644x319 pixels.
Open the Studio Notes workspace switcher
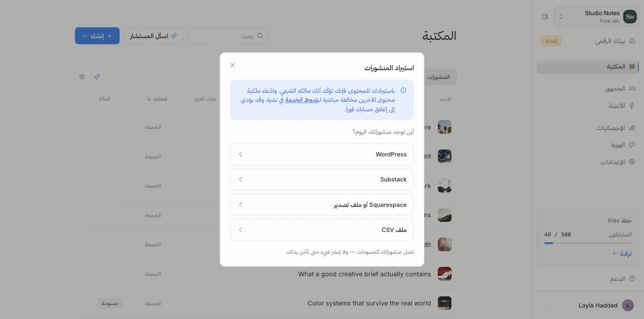pyautogui.click(x=597, y=16)
